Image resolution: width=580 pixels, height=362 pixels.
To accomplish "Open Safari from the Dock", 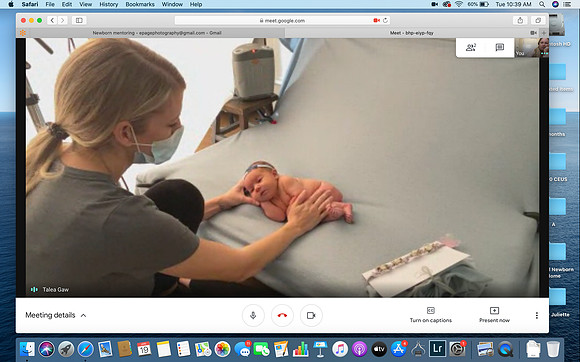I will coord(85,349).
